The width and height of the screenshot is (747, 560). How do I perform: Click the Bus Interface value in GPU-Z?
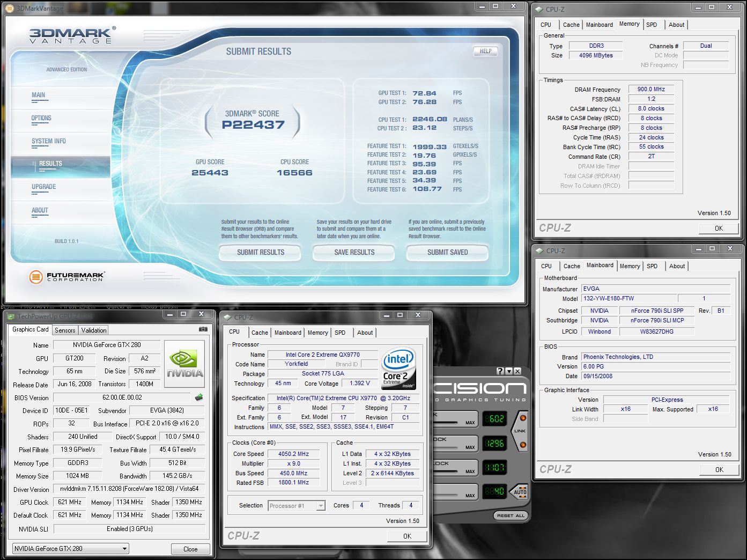[167, 423]
